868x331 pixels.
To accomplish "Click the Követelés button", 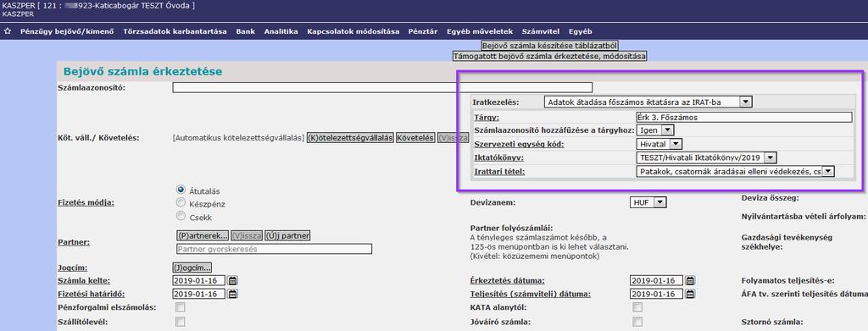I will pos(415,138).
